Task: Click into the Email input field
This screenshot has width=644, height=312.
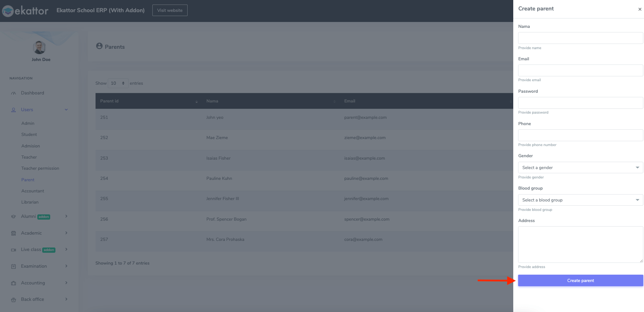Action: (580, 70)
